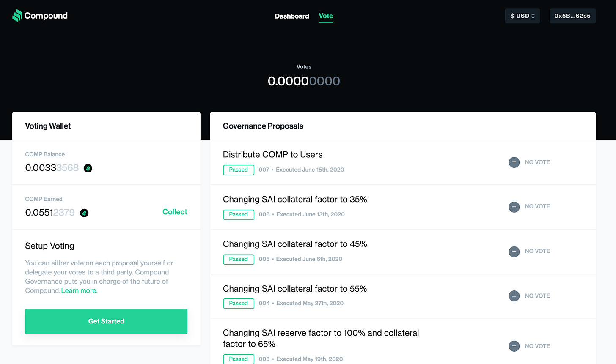Viewport: 616px width, 364px height.
Task: Click the Compound logo icon
Action: [x=17, y=16]
